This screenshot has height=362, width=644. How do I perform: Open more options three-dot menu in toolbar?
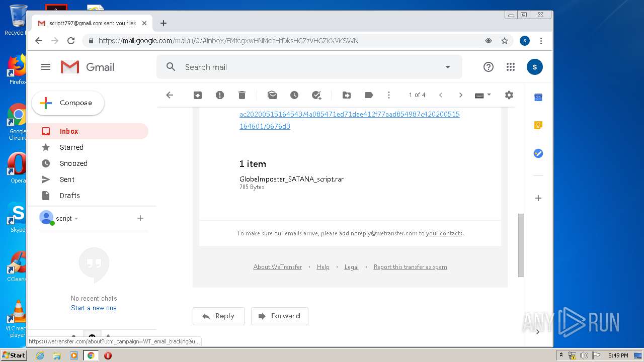click(x=389, y=95)
